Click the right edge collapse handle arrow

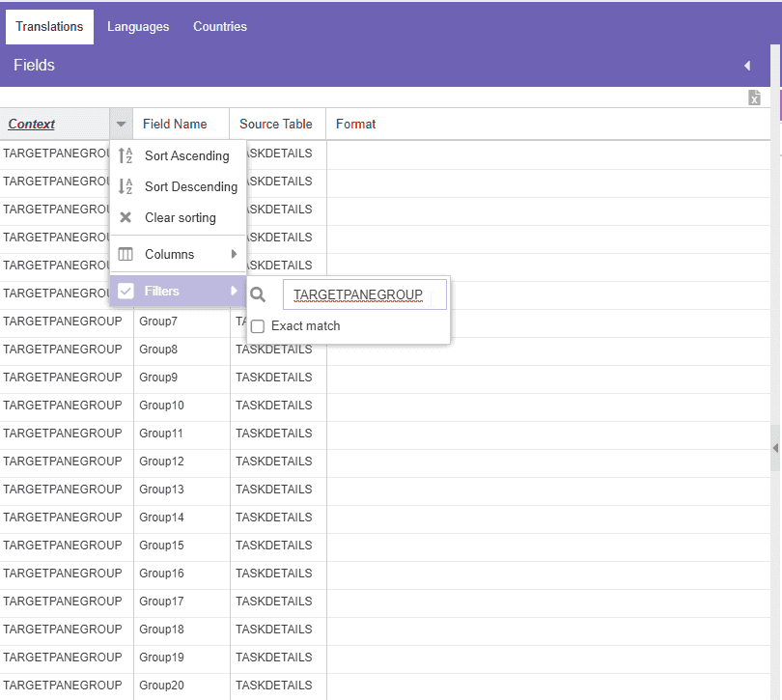pos(775,448)
